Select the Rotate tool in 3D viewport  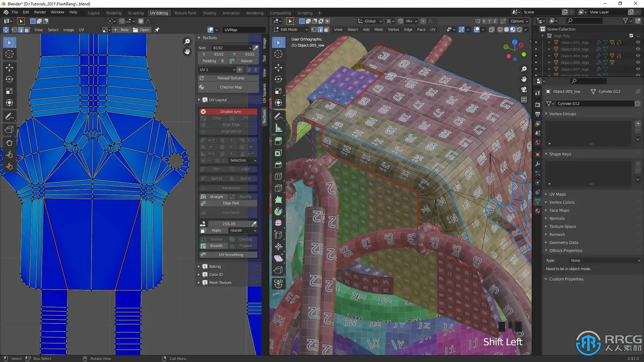pos(278,79)
